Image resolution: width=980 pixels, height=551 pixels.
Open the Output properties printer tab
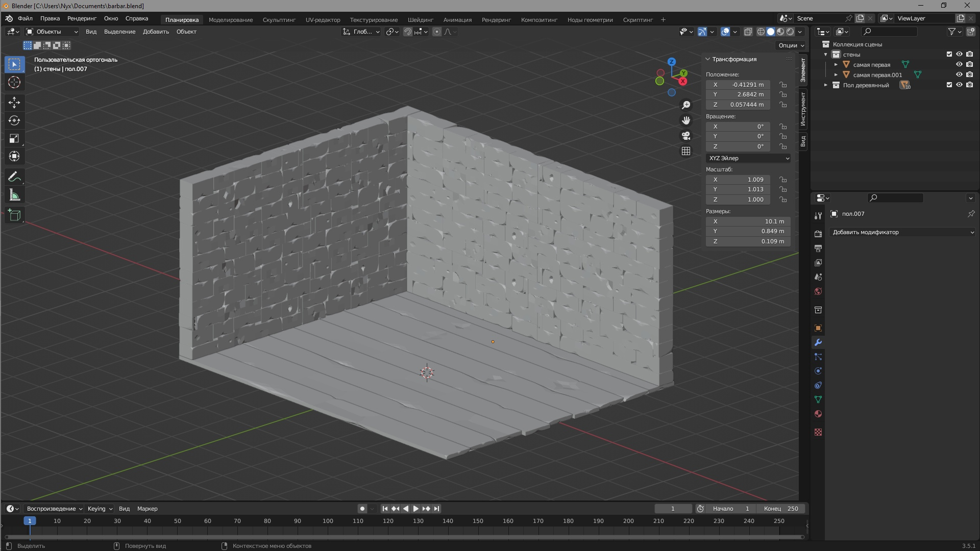coord(818,248)
